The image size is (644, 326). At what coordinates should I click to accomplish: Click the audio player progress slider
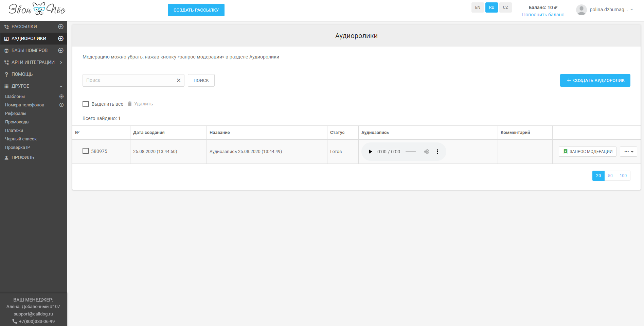[411, 152]
